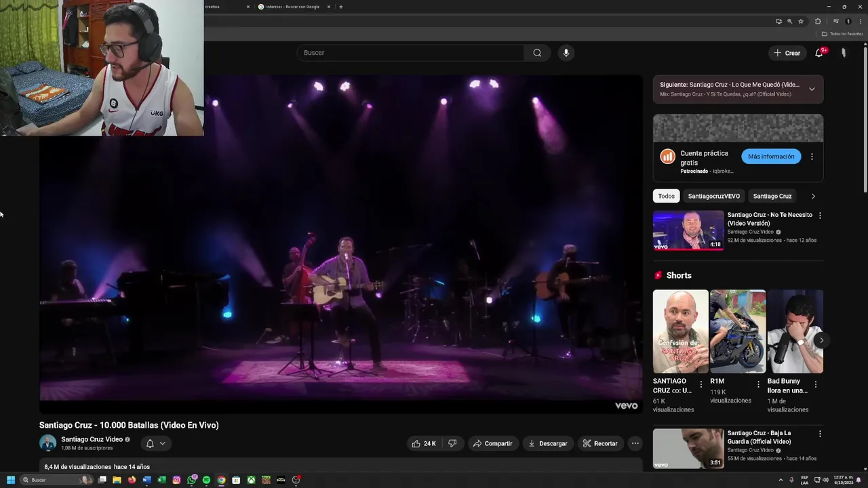Image resolution: width=868 pixels, height=488 pixels.
Task: Open Chrome zoom magnifier icon in address bar
Action: click(x=789, y=21)
